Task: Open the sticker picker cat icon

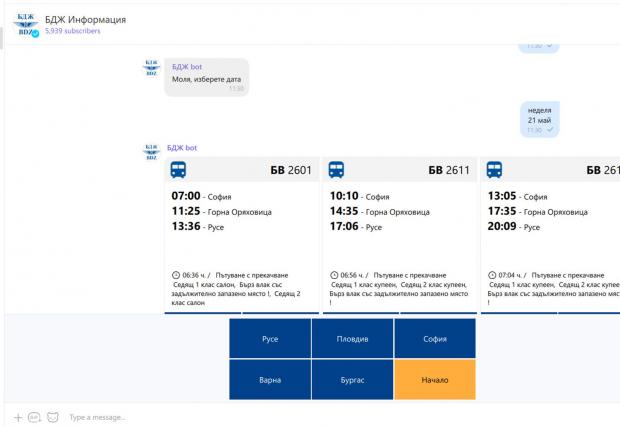Action: tap(53, 417)
